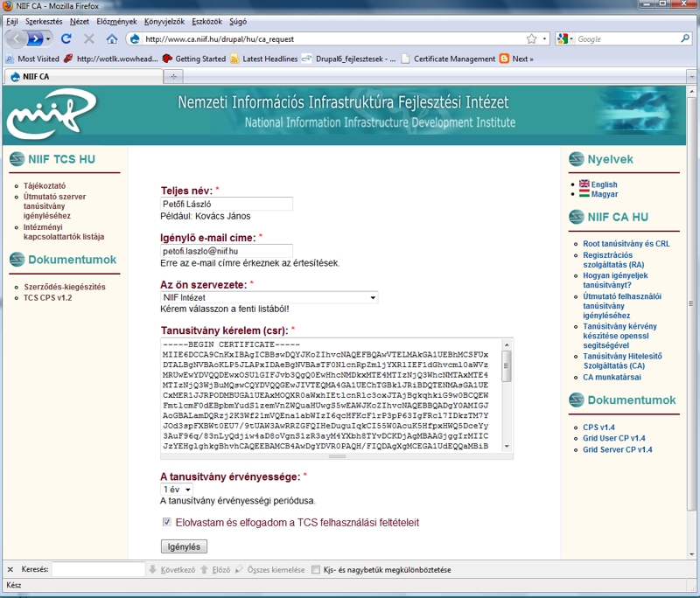This screenshot has width=700, height=598.
Task: Click the browser Forward arrow button
Action: [35, 38]
